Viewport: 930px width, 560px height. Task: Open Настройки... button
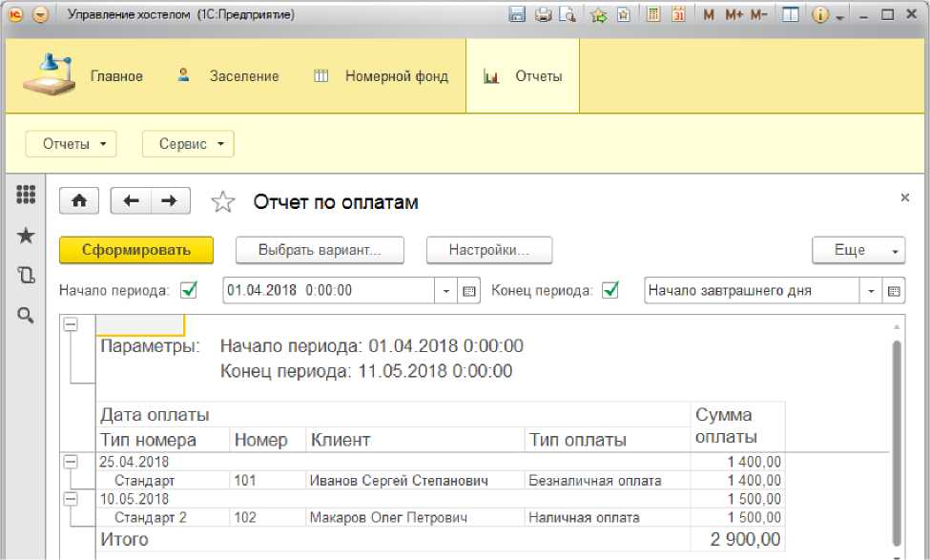(489, 250)
